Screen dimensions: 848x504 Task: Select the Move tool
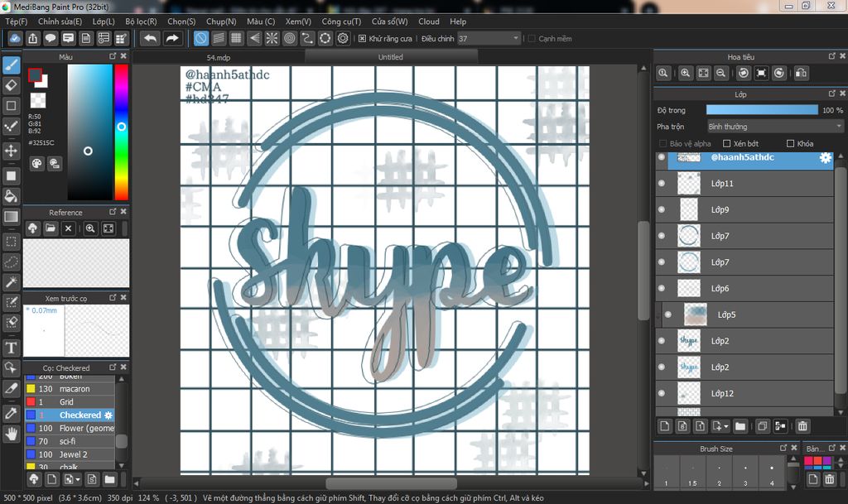pos(12,151)
